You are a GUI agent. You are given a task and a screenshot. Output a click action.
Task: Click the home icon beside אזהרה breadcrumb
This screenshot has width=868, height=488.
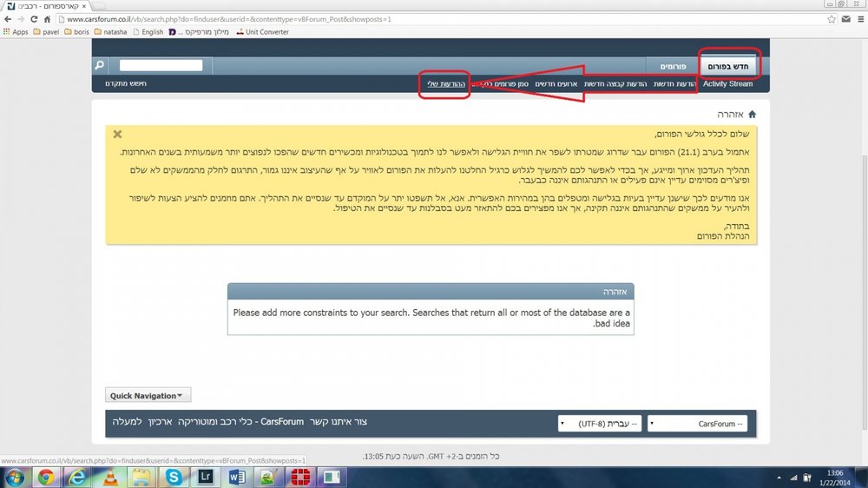[x=752, y=114]
